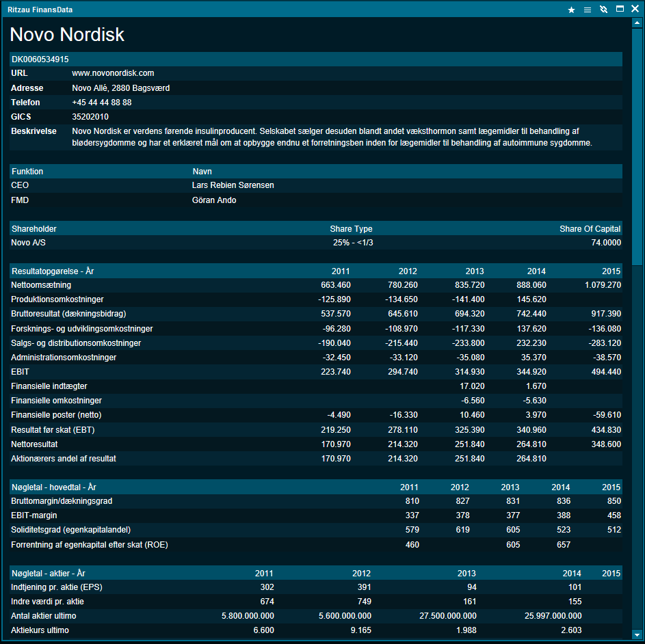Viewport: 645px width, 644px height.
Task: Click the Nøgletal - aktier - År header
Action: tap(49, 574)
